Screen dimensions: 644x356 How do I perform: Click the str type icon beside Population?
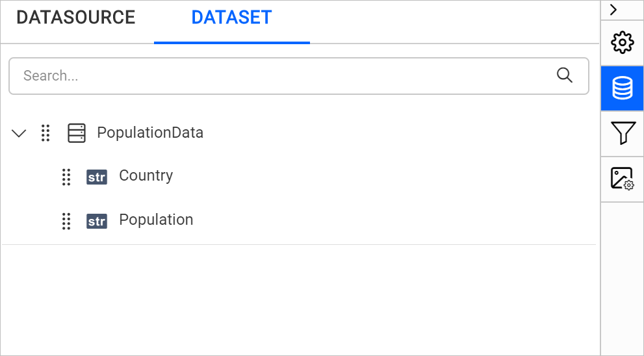tap(97, 221)
